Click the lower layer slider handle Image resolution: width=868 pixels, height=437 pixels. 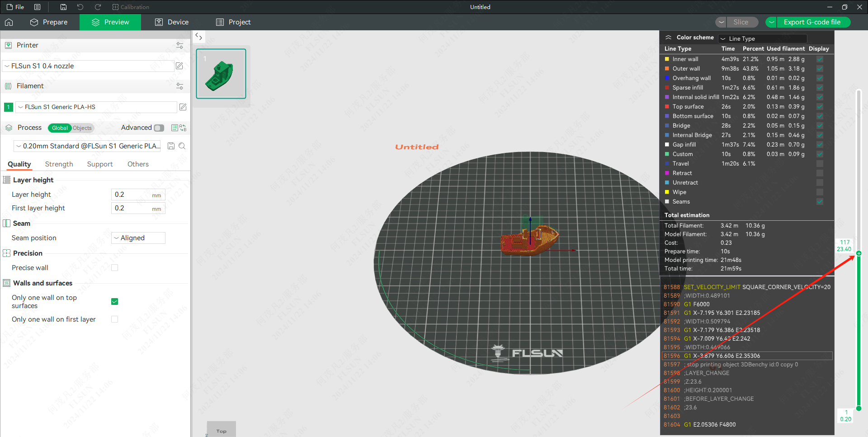coord(859,408)
